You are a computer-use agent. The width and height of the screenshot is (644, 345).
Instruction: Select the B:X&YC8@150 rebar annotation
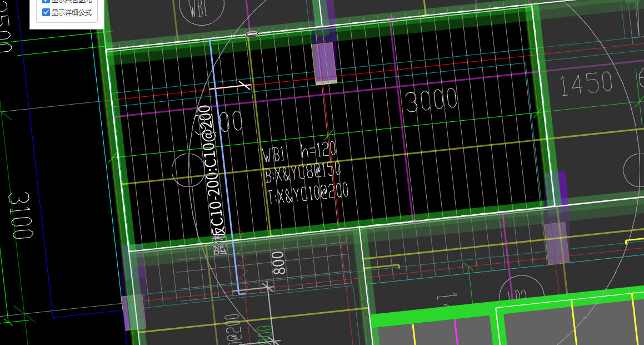(303, 172)
